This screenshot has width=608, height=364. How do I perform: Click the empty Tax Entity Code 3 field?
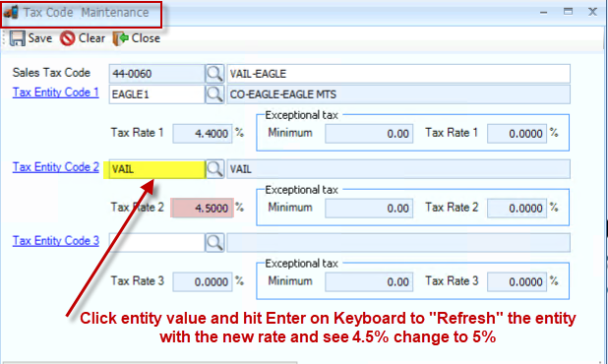156,243
